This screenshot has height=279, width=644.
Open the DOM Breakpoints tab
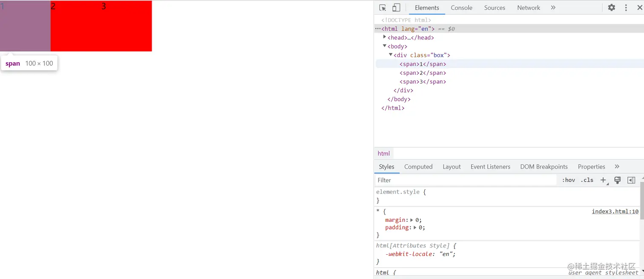click(544, 167)
